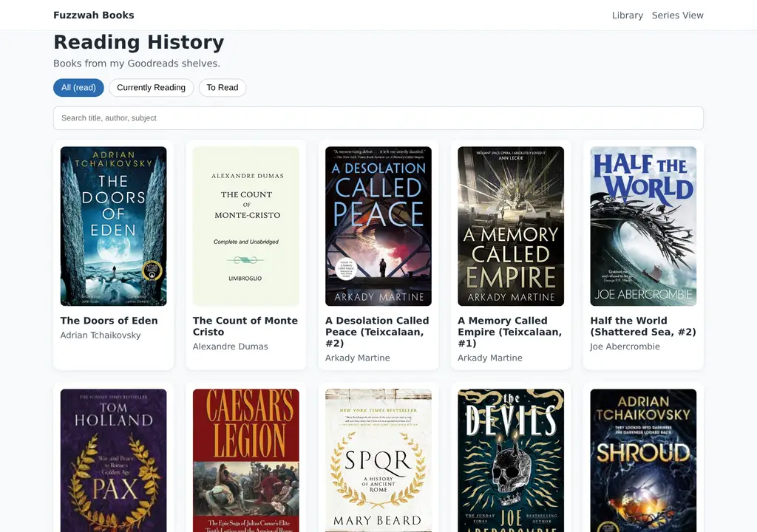Open The Doors of Eden cover

(x=113, y=226)
